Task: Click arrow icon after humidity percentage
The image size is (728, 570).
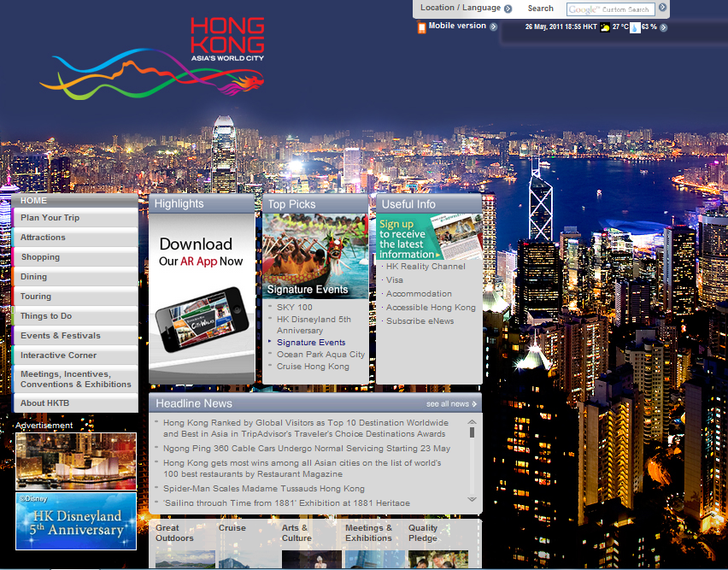Action: pyautogui.click(x=663, y=27)
